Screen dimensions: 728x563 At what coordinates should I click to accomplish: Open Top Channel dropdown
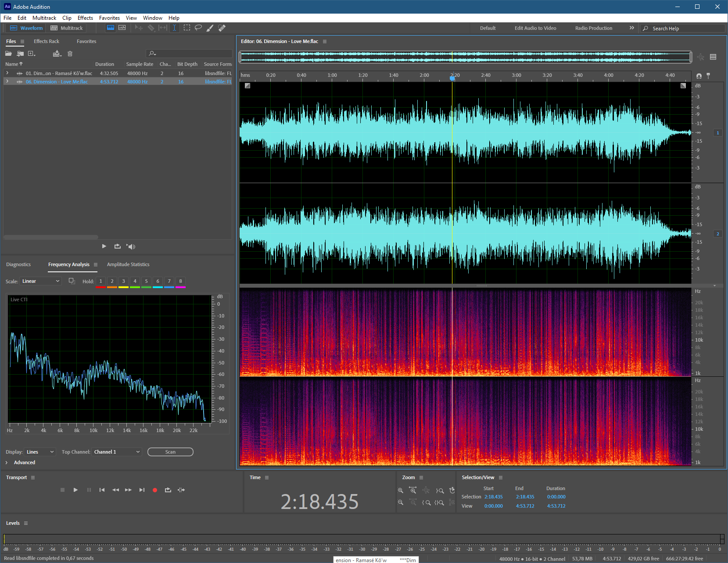click(x=117, y=452)
